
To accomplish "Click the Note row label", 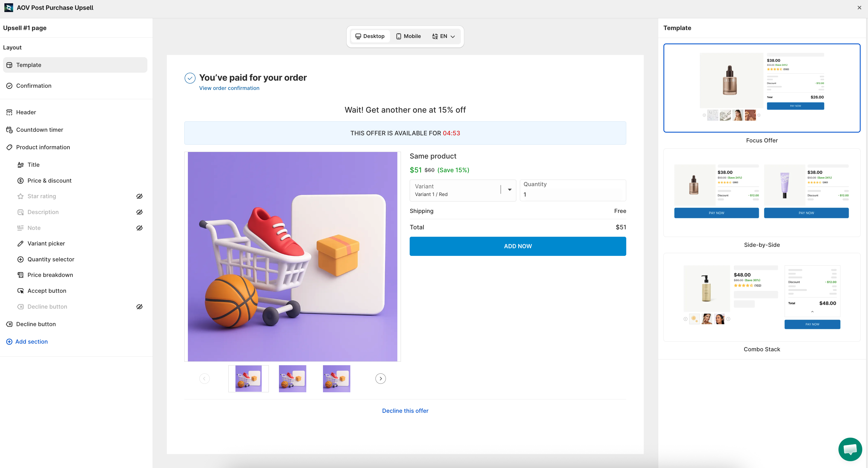I will click(34, 228).
